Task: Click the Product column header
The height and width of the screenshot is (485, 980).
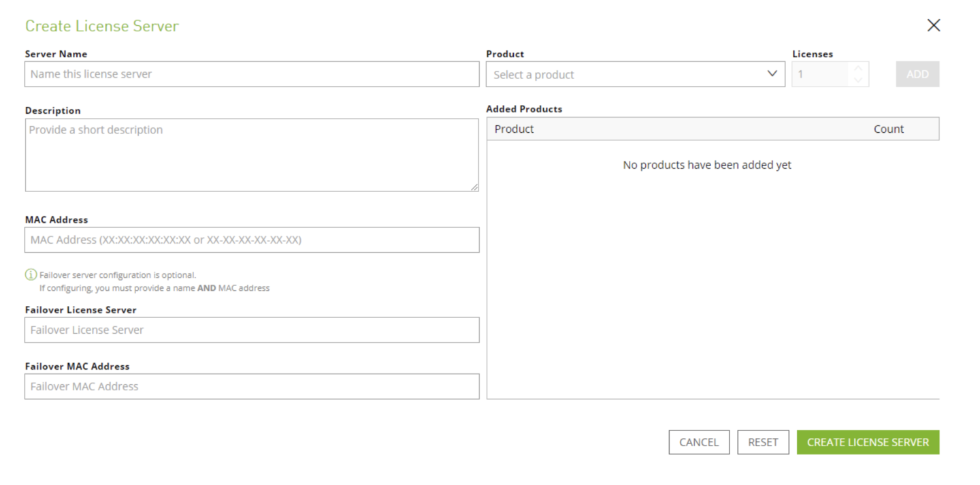Action: click(514, 129)
